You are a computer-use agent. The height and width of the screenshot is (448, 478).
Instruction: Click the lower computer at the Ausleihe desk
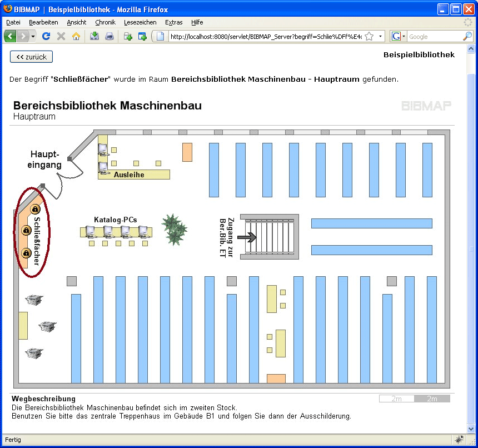[x=103, y=168]
